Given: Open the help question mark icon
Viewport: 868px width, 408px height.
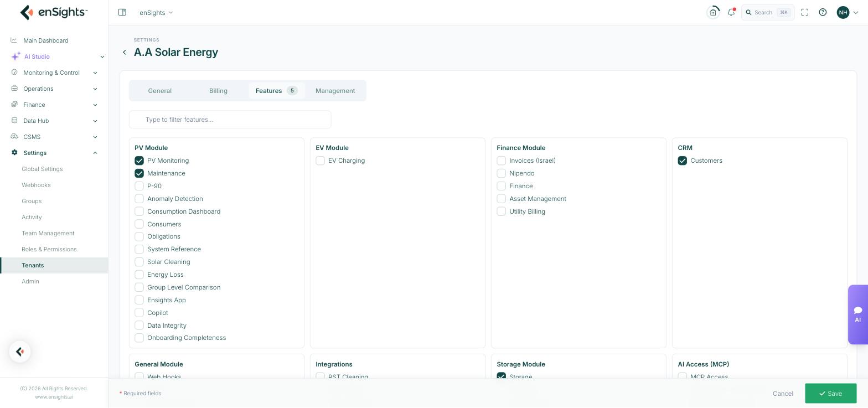Looking at the screenshot, I should (x=823, y=12).
